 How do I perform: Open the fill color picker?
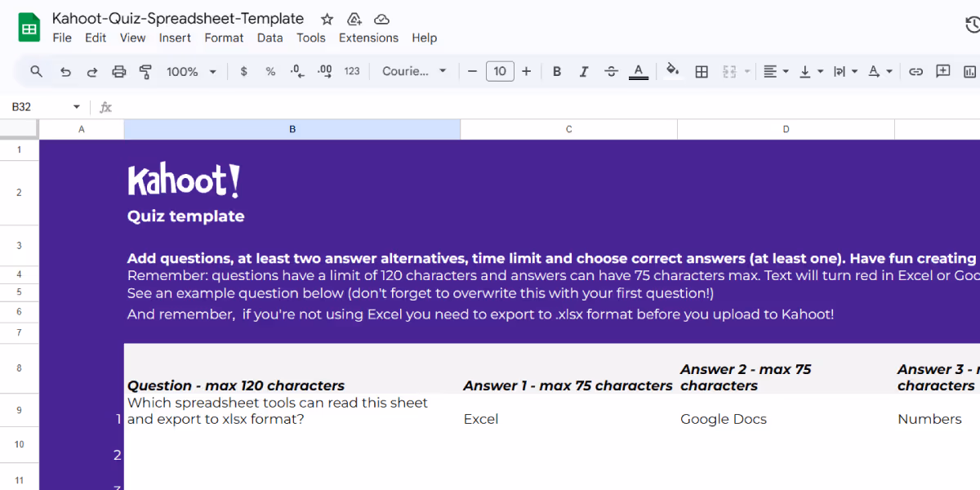click(x=673, y=71)
